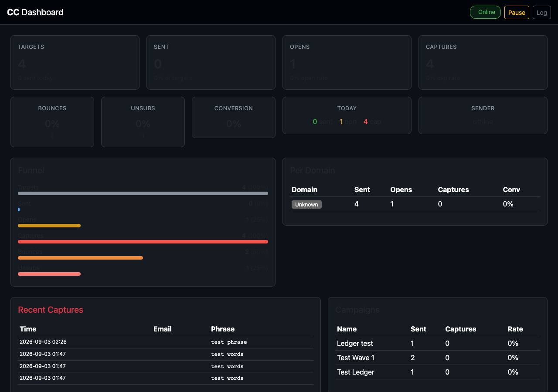
Task: Click the CONVERSION card label
Action: [x=234, y=108]
